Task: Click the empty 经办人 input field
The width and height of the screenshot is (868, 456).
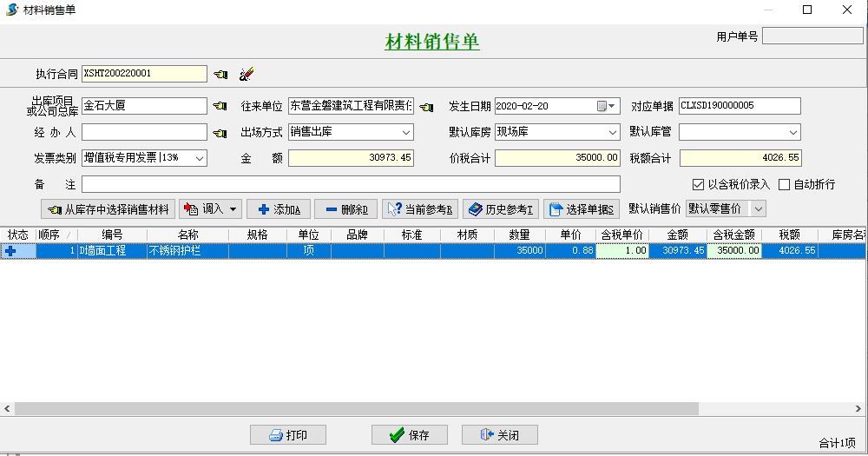Action: (x=144, y=132)
